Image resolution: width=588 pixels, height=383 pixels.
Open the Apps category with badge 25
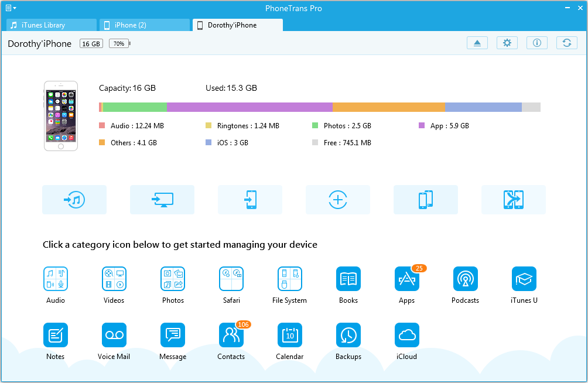[x=407, y=279]
